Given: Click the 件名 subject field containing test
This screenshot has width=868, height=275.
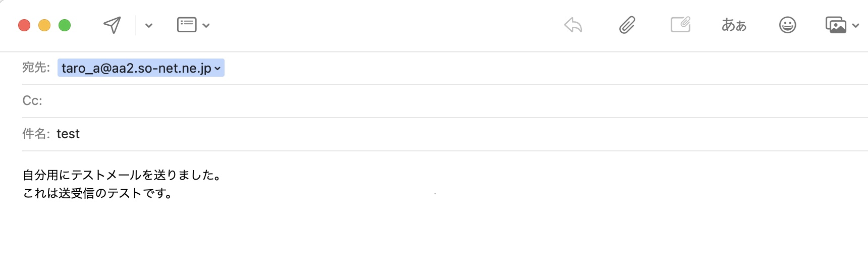Looking at the screenshot, I should click(x=404, y=134).
